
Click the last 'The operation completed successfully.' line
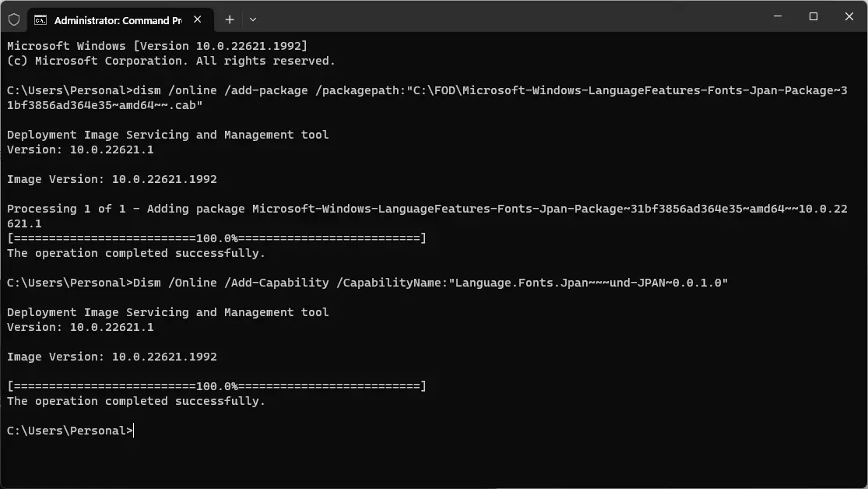point(136,401)
